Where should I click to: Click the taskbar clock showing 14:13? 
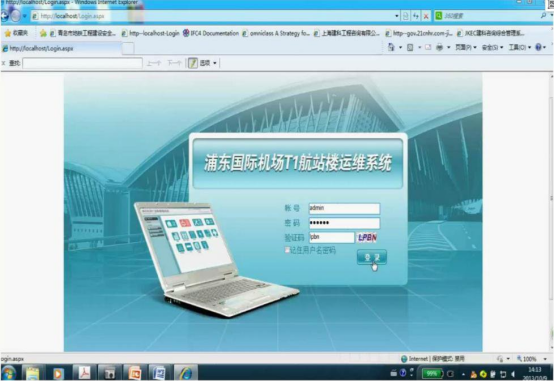tap(535, 374)
